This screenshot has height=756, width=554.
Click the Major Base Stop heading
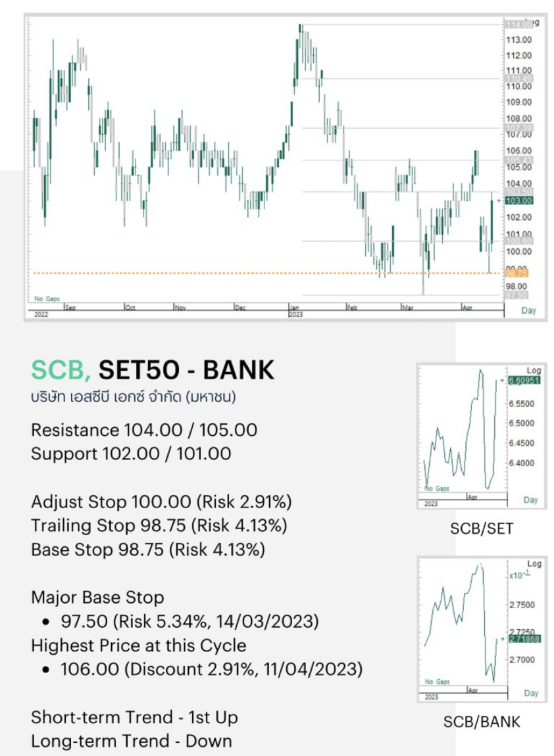[x=97, y=598]
